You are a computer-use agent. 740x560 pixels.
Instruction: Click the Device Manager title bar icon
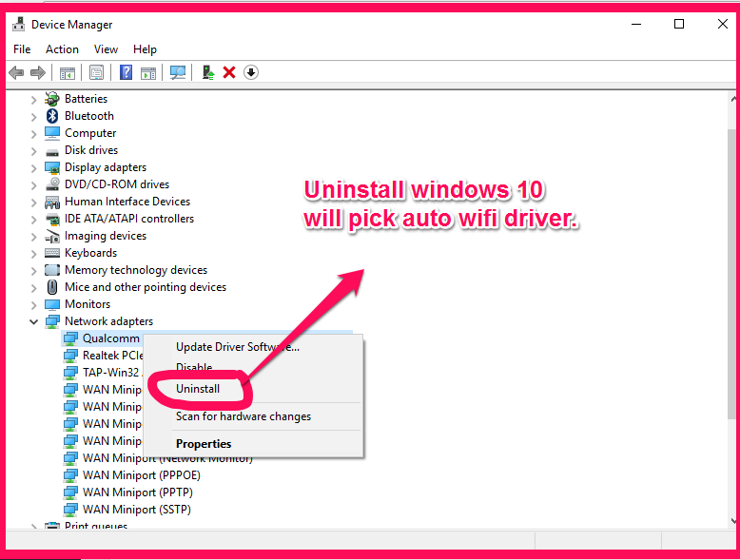pos(19,24)
